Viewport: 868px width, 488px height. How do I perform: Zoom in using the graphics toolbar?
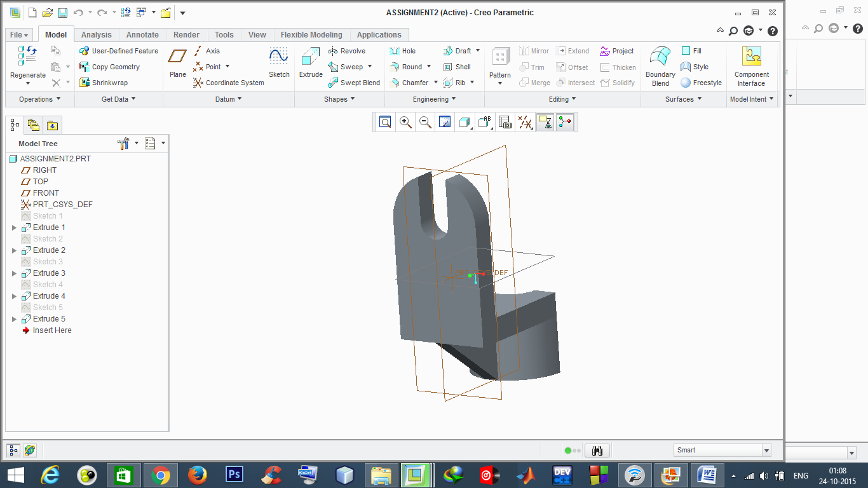[x=405, y=122]
